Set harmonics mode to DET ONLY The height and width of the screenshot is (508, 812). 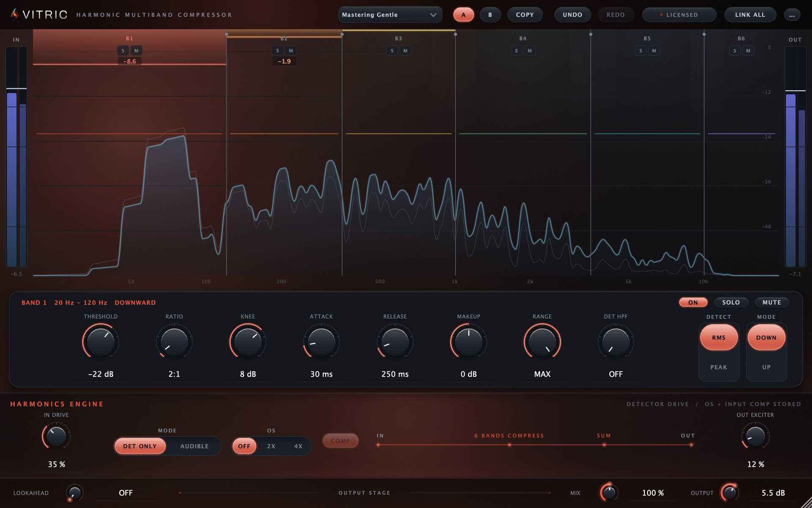pyautogui.click(x=140, y=446)
